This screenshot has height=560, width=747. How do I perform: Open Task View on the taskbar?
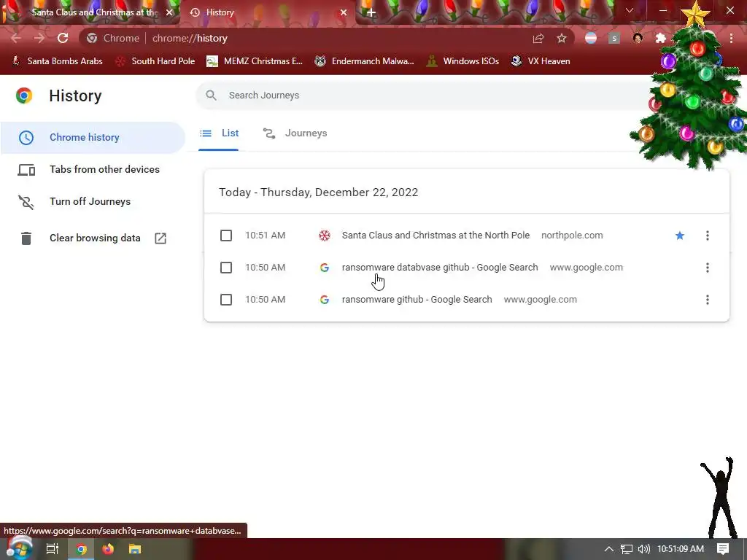point(53,549)
